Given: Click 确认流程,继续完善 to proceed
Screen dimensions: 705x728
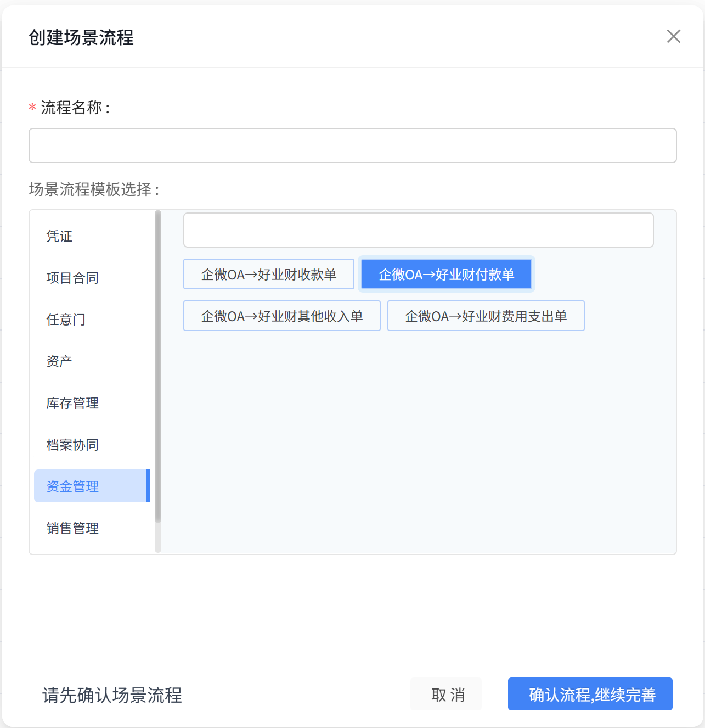Looking at the screenshot, I should [590, 695].
